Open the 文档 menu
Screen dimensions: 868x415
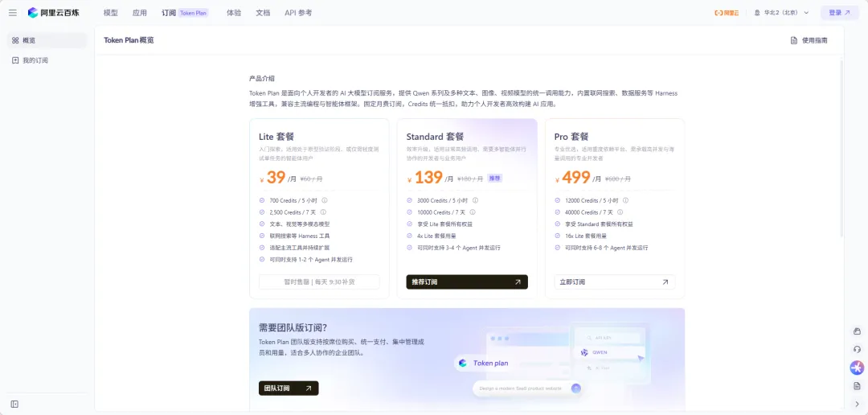(x=263, y=13)
